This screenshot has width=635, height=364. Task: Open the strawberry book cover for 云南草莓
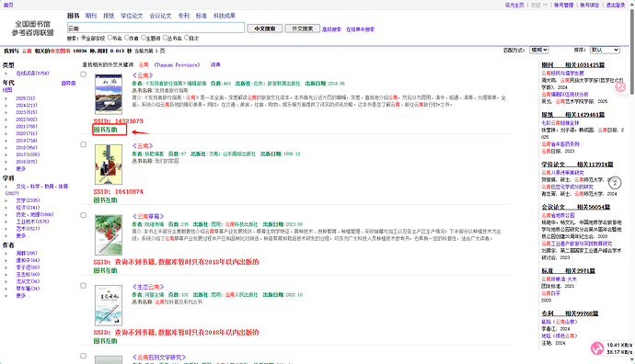coord(108,234)
